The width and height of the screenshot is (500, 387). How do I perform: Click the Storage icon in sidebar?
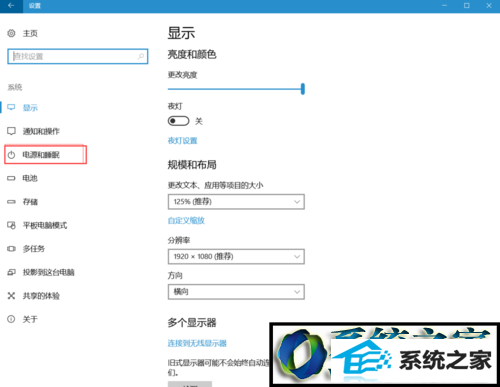coord(11,202)
